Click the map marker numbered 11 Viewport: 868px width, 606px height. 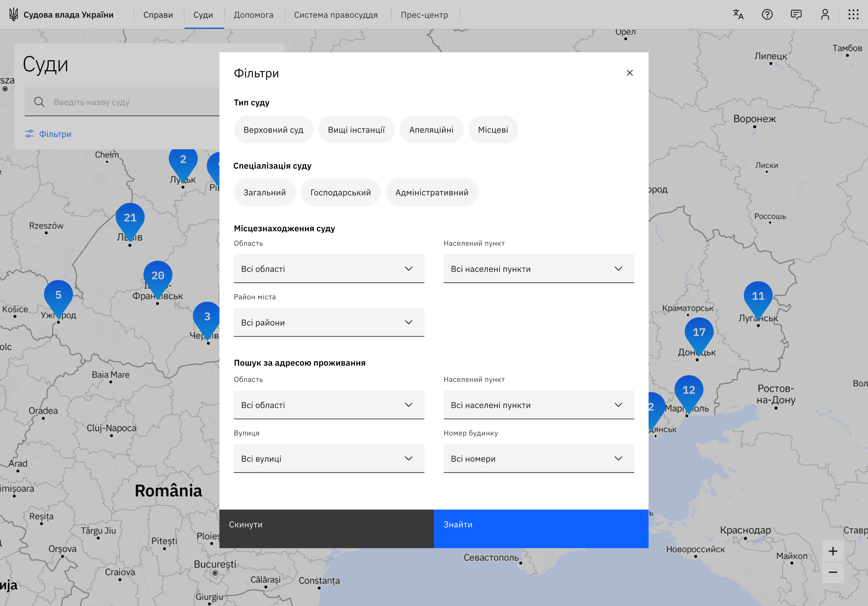click(758, 296)
